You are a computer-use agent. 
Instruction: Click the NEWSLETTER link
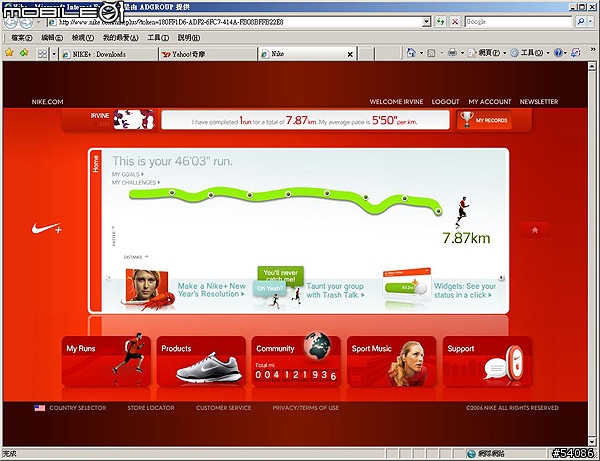(x=539, y=102)
